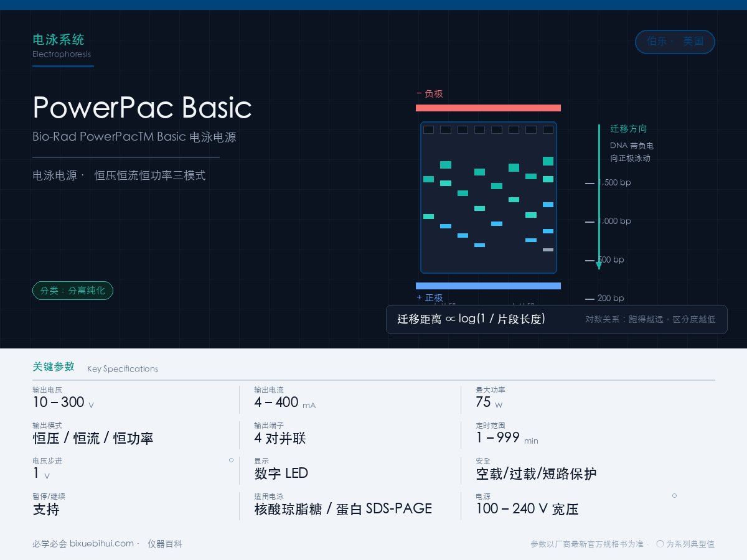747x560 pixels.
Task: Click the 恒压 / 恒流 / 恒功率 value
Action: (x=93, y=438)
